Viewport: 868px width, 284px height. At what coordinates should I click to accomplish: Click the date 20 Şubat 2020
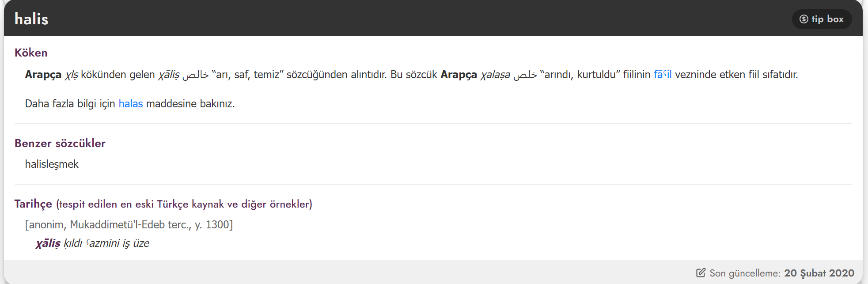click(x=819, y=273)
